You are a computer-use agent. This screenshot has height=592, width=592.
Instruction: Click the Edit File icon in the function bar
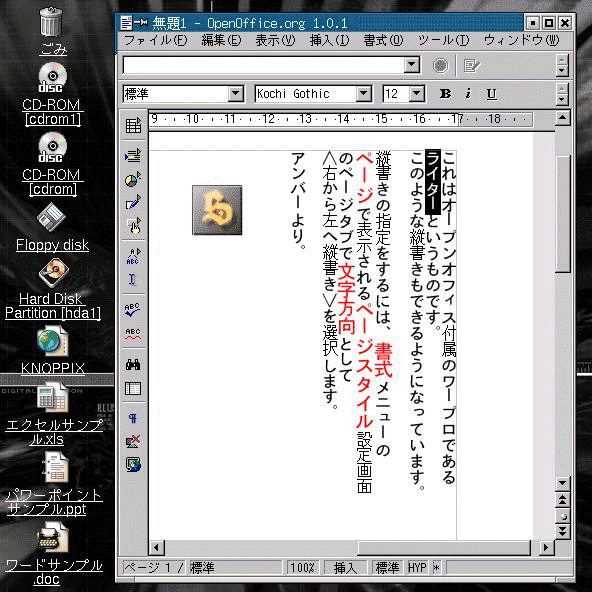pyautogui.click(x=471, y=66)
